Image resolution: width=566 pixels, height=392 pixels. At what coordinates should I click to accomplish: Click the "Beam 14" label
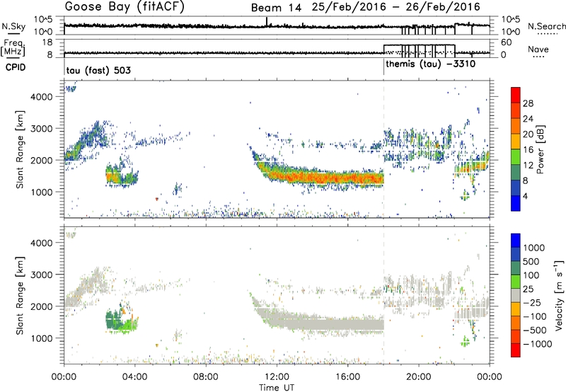tap(276, 8)
